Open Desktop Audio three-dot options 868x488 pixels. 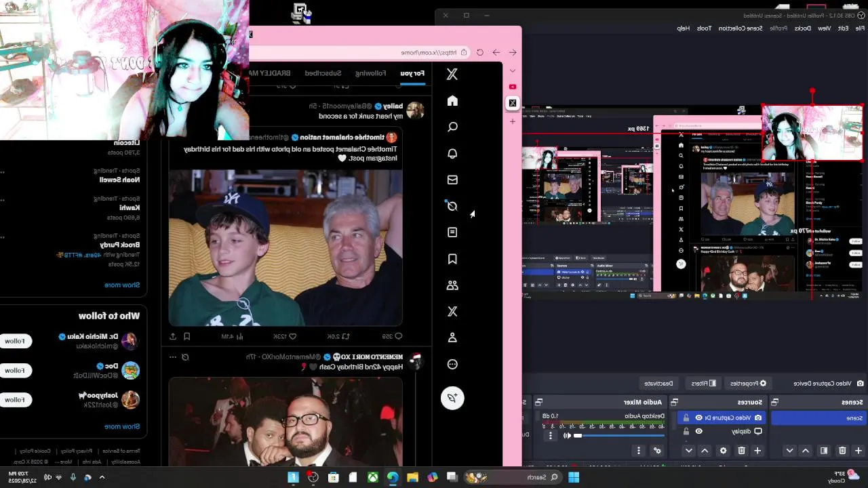(551, 436)
